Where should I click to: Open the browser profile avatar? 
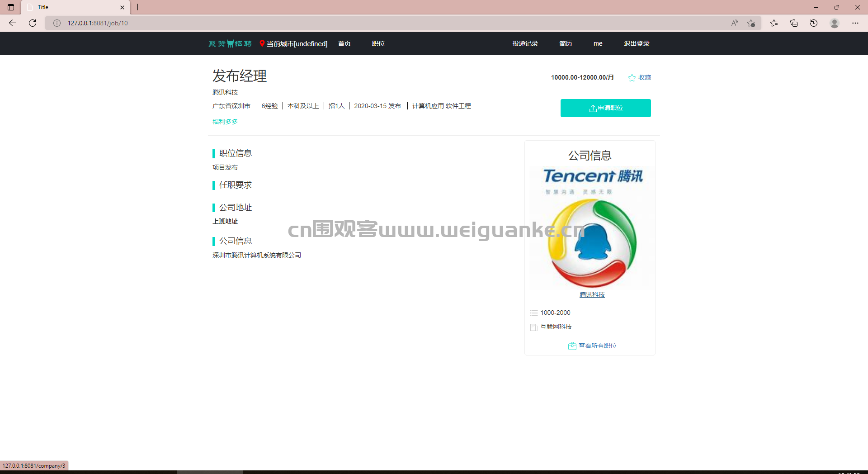pos(835,23)
